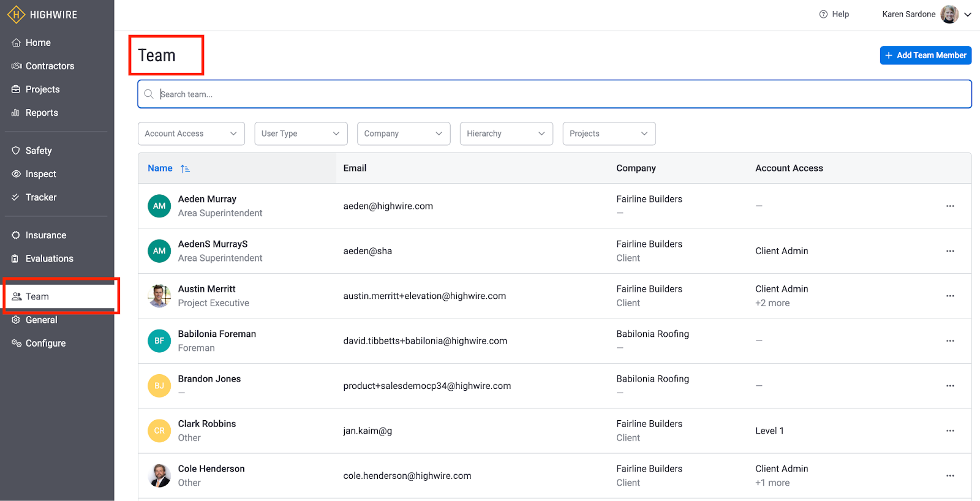Viewport: 980px width, 501px height.
Task: Open the User Type filter dropdown
Action: pos(301,134)
